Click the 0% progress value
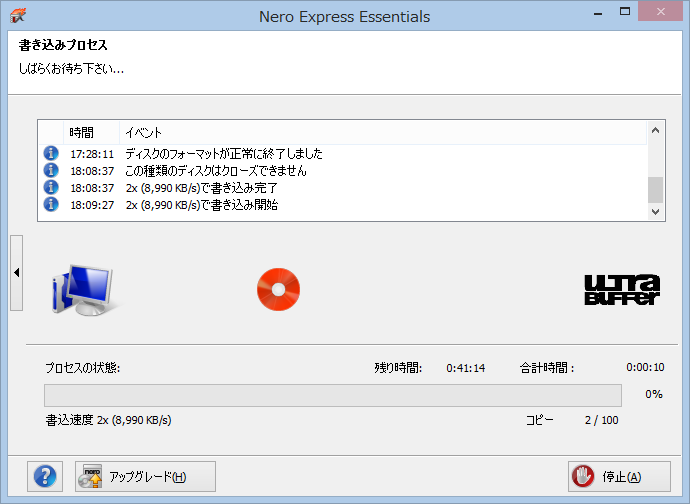690x504 pixels. point(653,394)
